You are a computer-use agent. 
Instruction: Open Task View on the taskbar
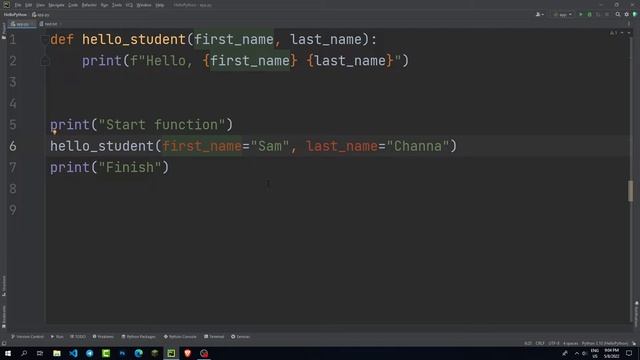[x=40, y=353]
